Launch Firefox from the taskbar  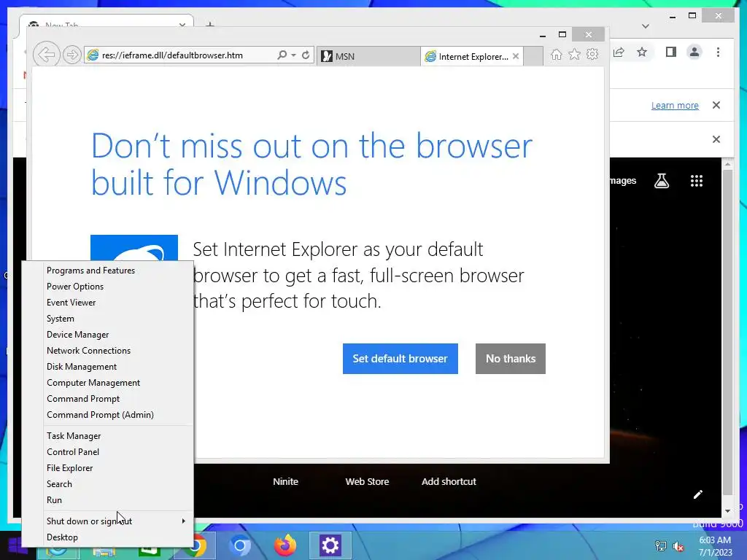tap(285, 545)
